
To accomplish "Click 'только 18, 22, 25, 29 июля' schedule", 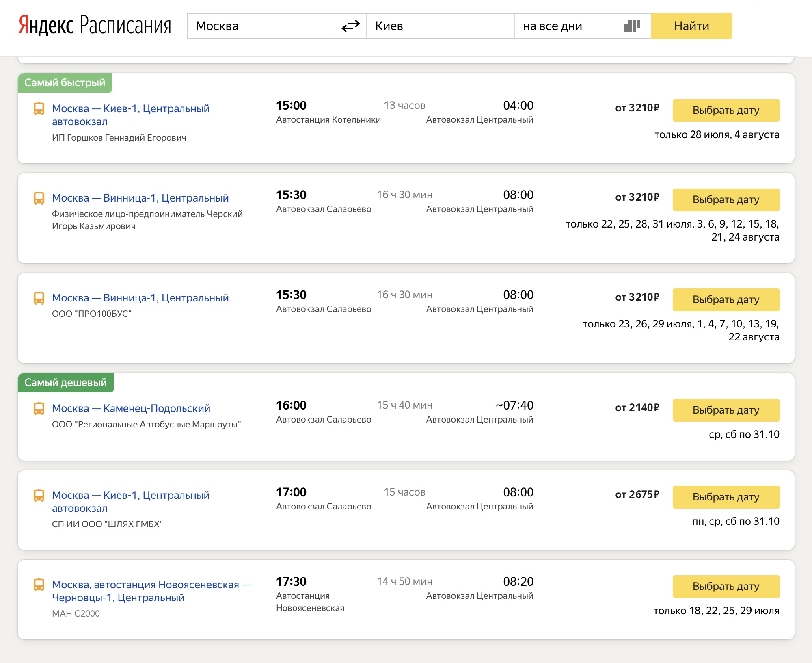I will [x=717, y=611].
